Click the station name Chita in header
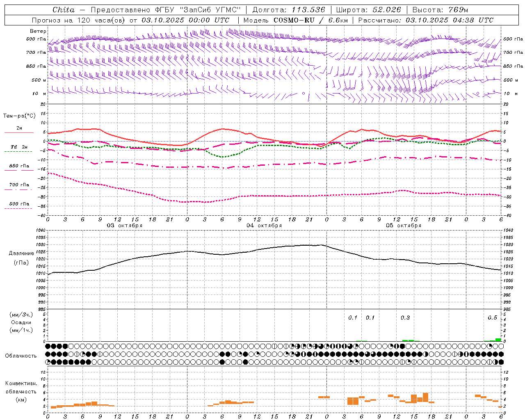This screenshot has width=525, height=420. 64,10
